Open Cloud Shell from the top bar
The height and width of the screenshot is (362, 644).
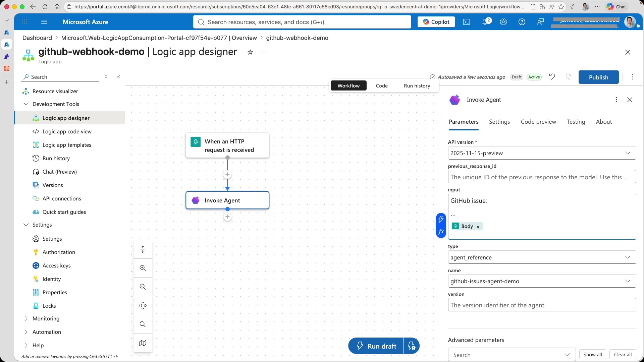(x=467, y=22)
